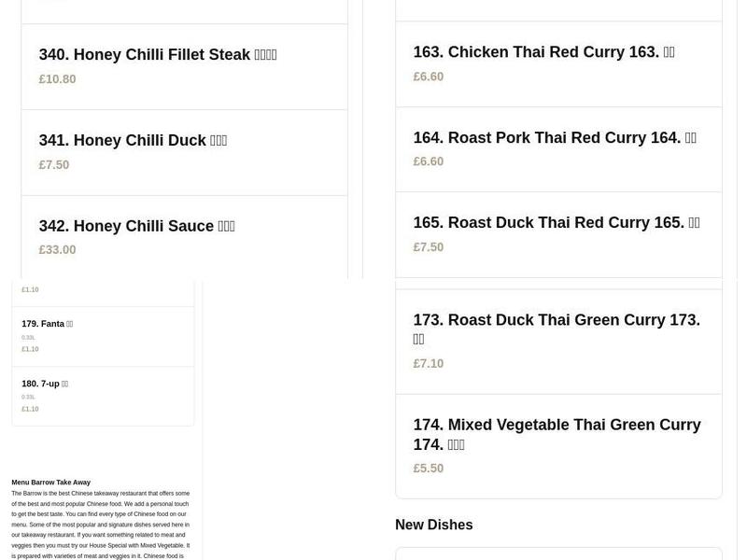Select the 180. 7-up drink item
Viewport: 747px width, 560px height.
(x=44, y=384)
